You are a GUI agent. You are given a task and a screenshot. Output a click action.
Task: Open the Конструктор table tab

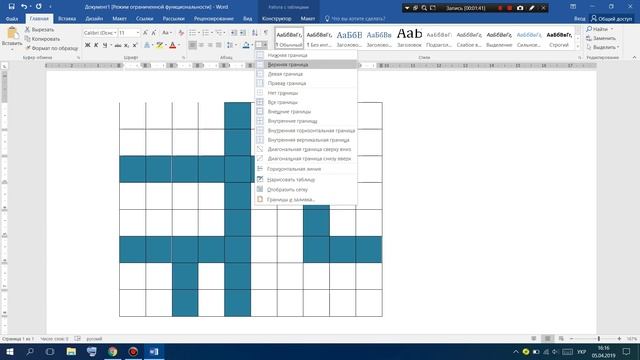coord(277,19)
